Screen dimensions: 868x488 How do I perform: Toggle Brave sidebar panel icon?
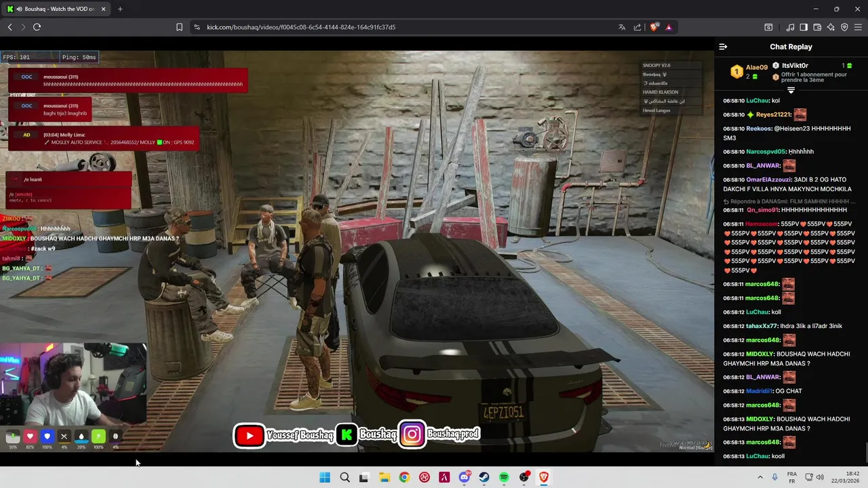pyautogui.click(x=804, y=27)
